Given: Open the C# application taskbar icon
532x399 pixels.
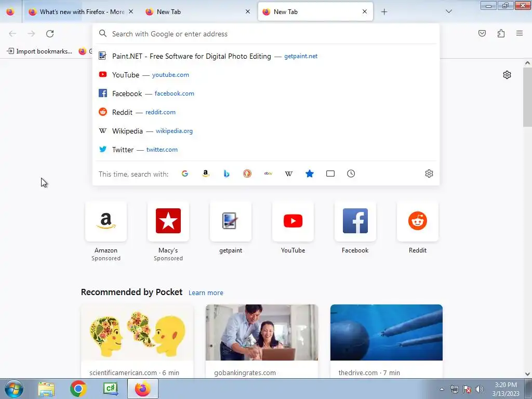Looking at the screenshot, I should point(111,389).
